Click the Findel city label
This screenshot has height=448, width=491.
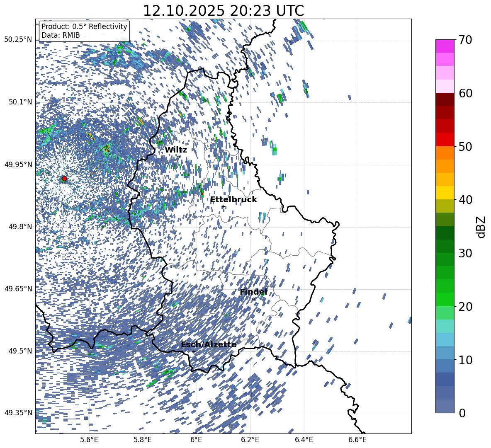coord(253,292)
